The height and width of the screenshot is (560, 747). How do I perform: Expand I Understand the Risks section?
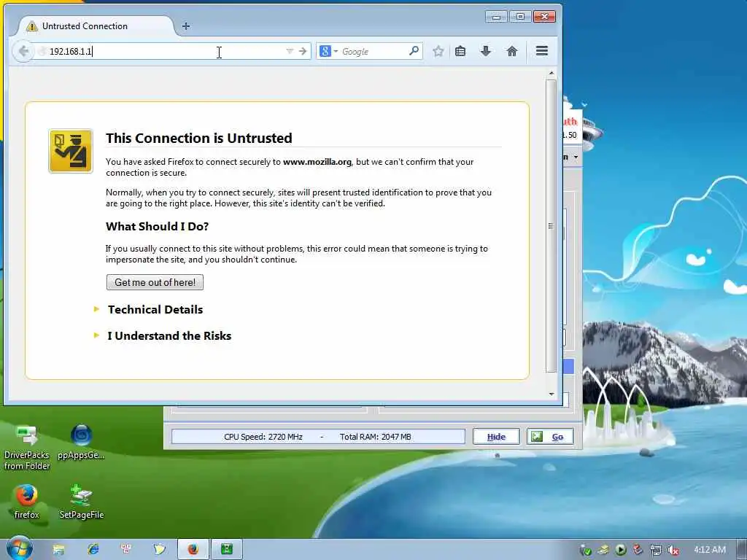(169, 335)
